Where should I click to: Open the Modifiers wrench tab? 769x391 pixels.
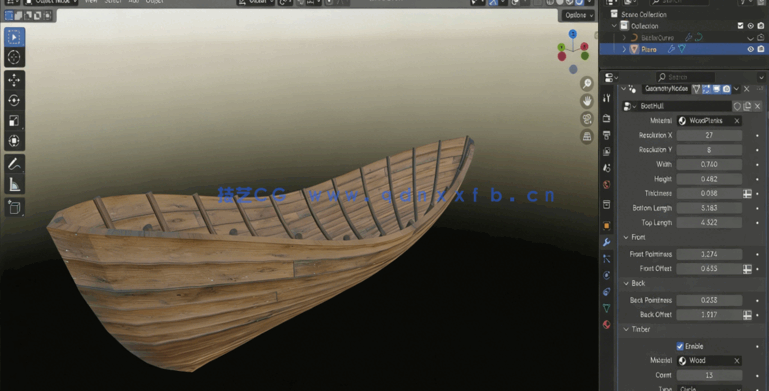coord(607,242)
